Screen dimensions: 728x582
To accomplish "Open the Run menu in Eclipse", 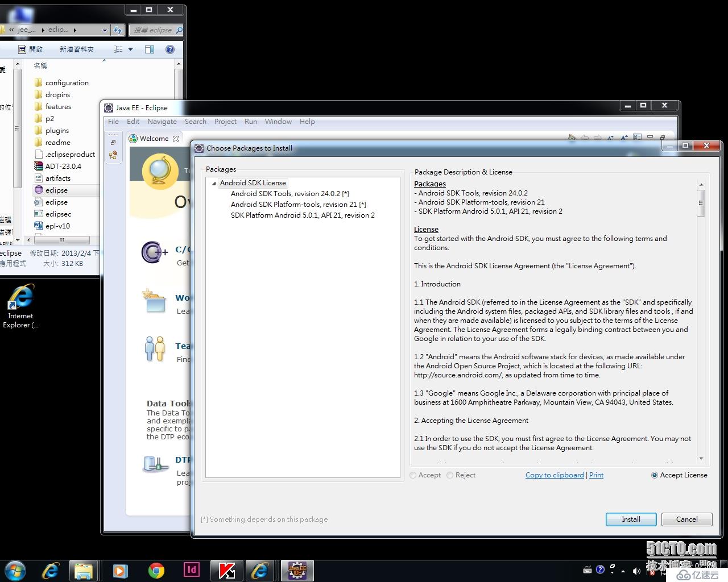I will click(x=251, y=122).
